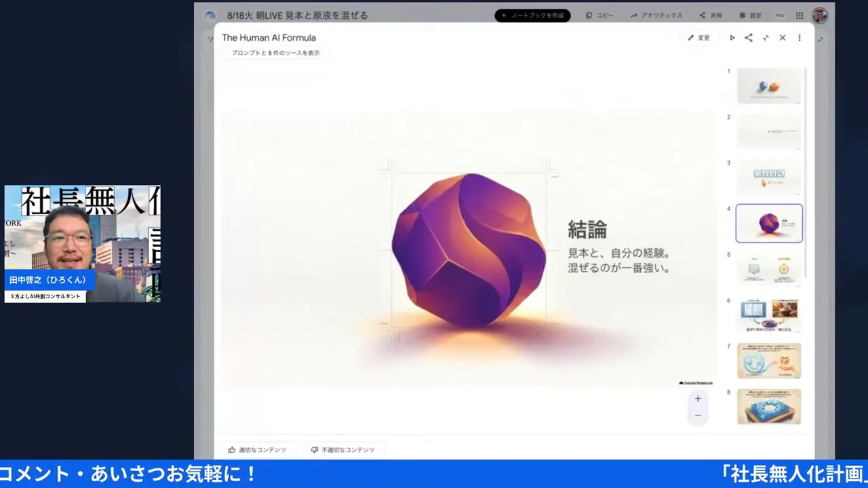Image resolution: width=868 pixels, height=488 pixels.
Task: Click the text 見本と、自分の経験。
Action: [619, 253]
